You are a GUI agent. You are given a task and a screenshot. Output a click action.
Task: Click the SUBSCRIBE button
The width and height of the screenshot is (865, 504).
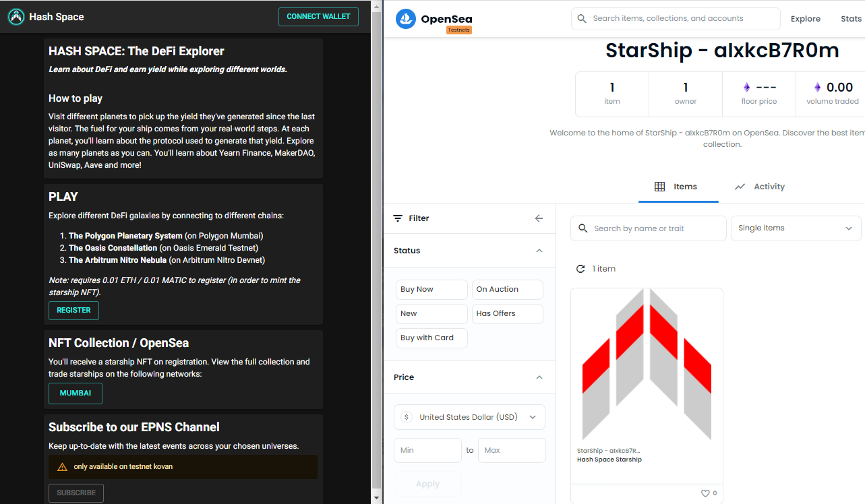(76, 493)
